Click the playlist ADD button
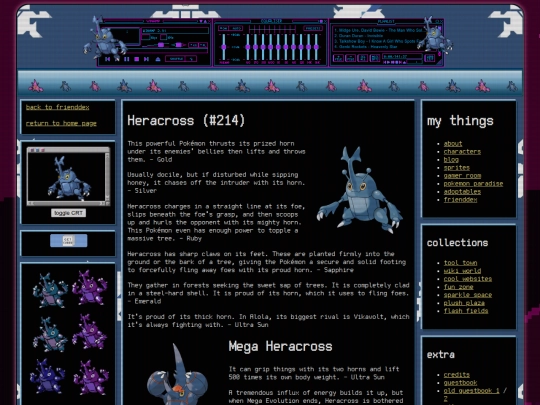The height and width of the screenshot is (405, 540). [338, 58]
